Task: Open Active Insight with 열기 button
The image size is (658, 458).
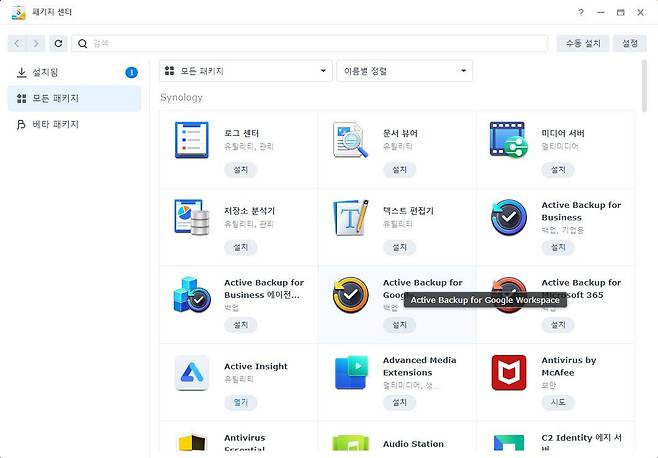Action: (240, 402)
